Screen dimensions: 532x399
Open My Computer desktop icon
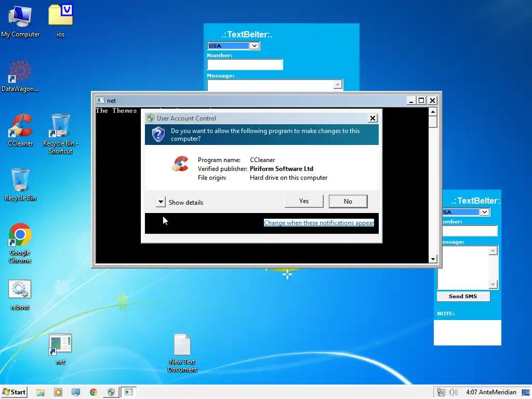pos(20,21)
